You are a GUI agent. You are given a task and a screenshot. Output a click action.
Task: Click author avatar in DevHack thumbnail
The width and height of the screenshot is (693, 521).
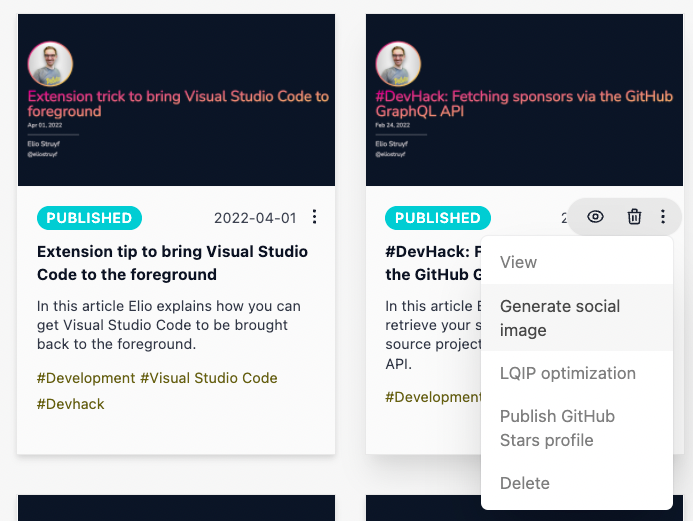coord(398,64)
